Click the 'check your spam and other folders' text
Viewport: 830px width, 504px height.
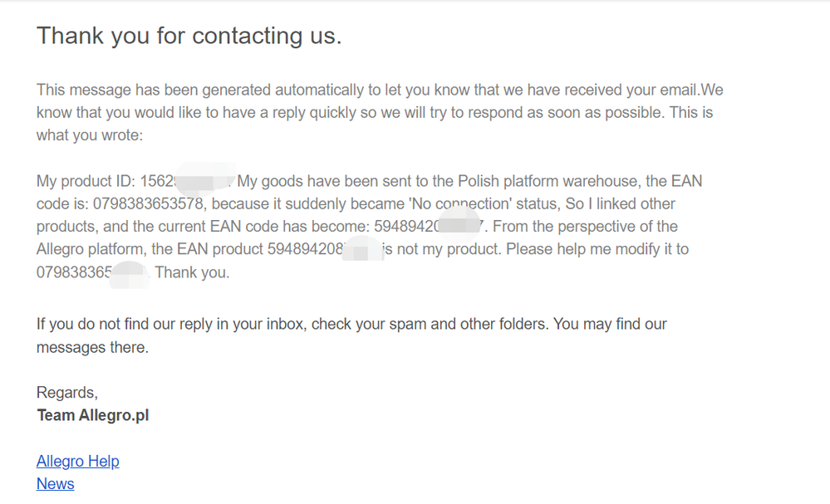point(430,324)
